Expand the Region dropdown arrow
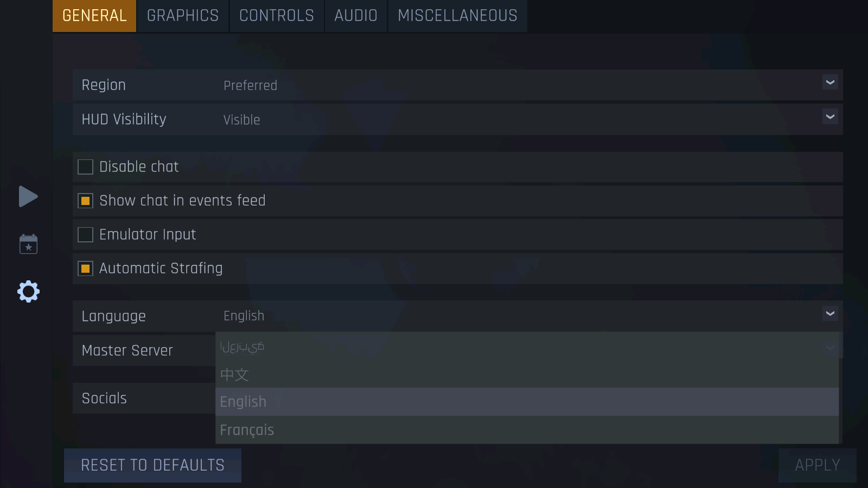The height and width of the screenshot is (488, 868). (x=829, y=82)
